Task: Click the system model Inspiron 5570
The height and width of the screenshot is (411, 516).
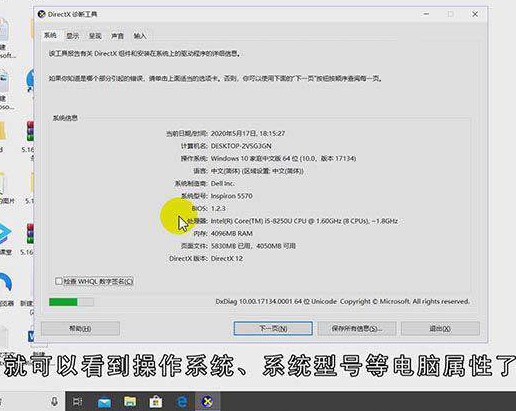Action: 232,196
